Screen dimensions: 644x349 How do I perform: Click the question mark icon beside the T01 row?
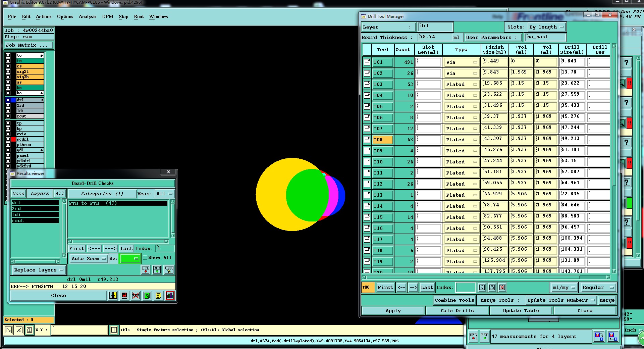coord(626,62)
